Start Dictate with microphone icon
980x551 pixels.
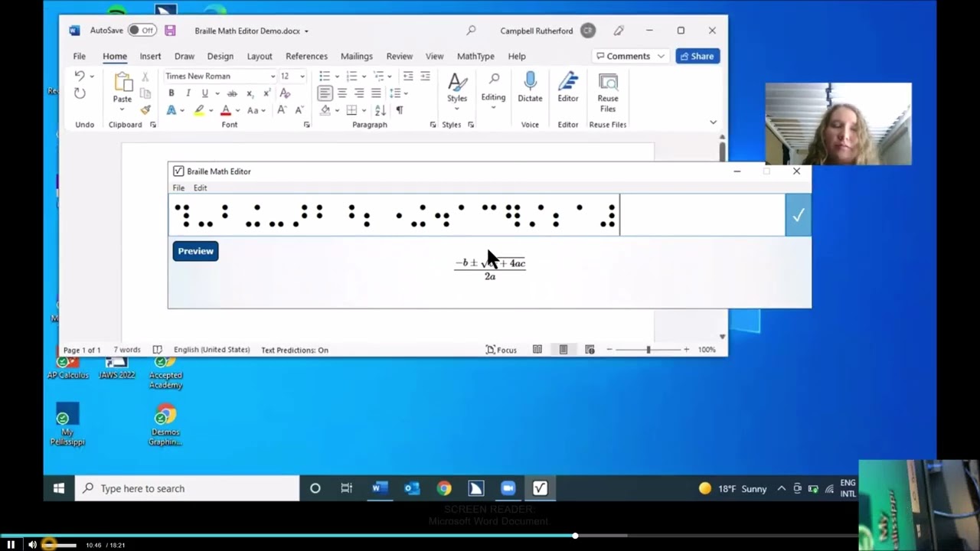(x=530, y=87)
